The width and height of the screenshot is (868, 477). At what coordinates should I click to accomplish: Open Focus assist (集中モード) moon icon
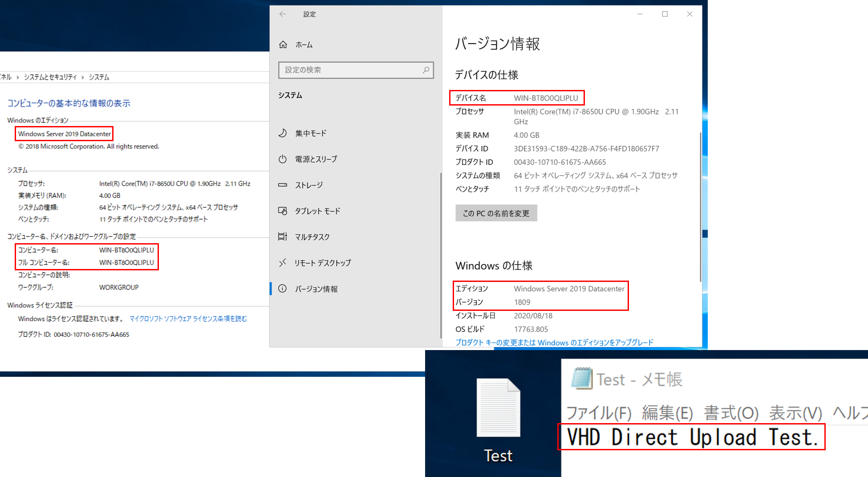point(283,133)
